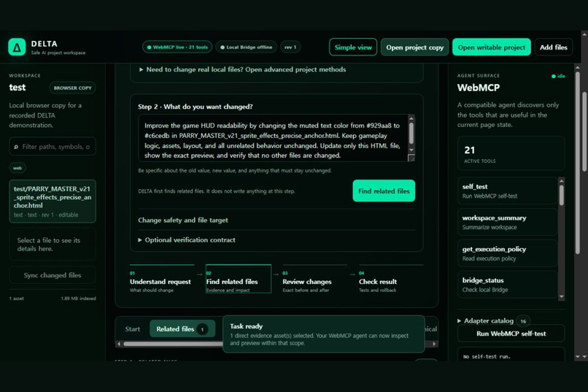
Task: Click '1.89 MB indexed' text
Action: click(78, 299)
